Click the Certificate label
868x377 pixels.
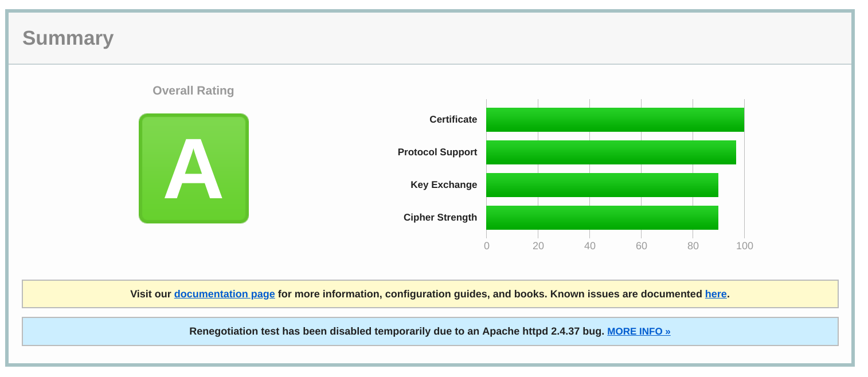(453, 119)
